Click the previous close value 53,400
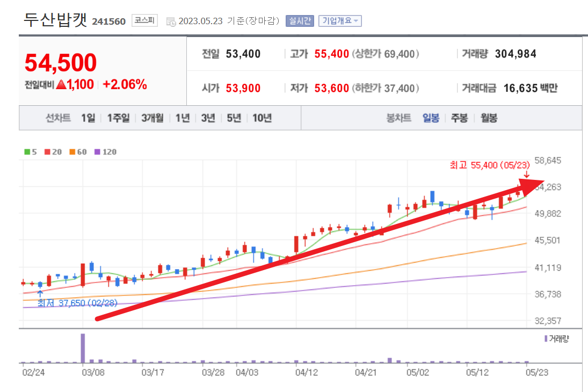 point(243,54)
